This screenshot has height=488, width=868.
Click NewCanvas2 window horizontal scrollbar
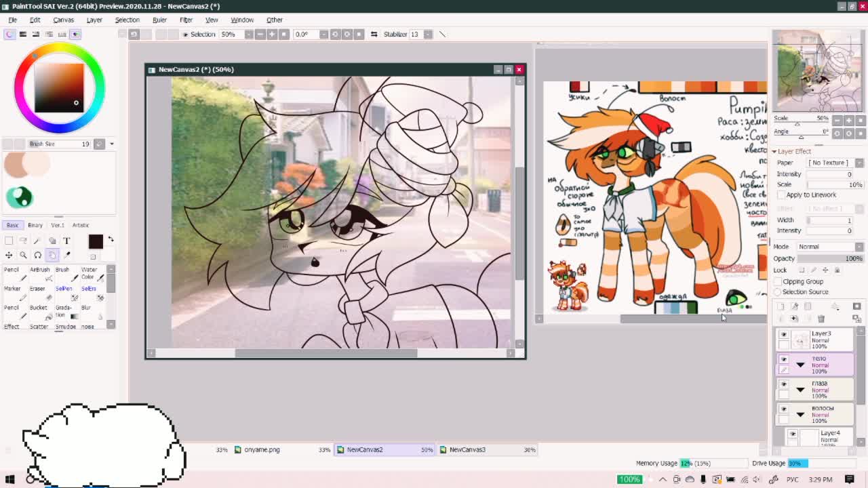tap(325, 352)
